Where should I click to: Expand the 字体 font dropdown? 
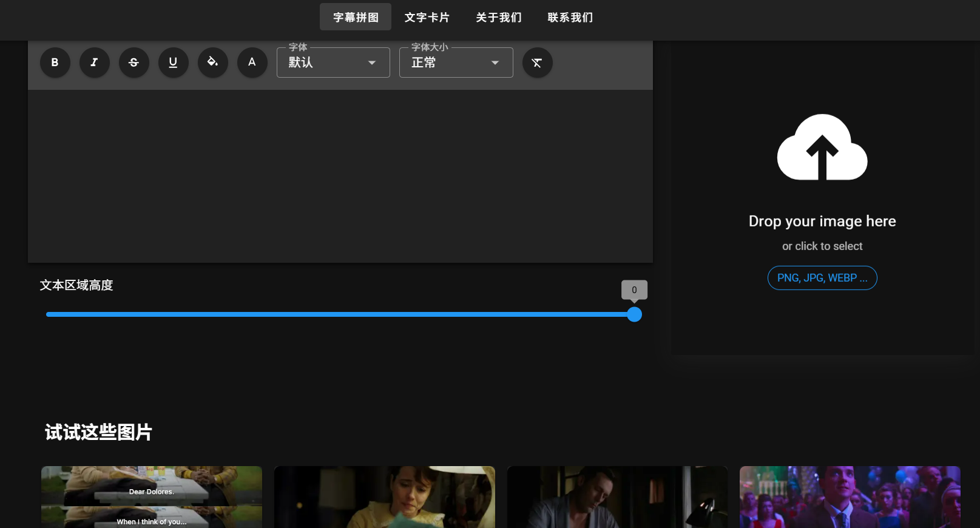point(333,63)
